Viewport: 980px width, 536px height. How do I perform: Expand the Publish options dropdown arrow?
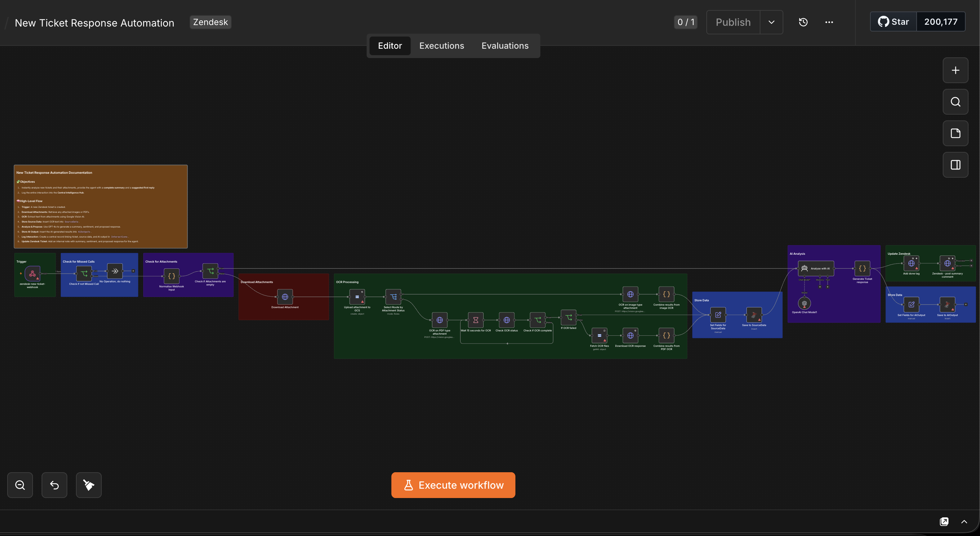(772, 22)
